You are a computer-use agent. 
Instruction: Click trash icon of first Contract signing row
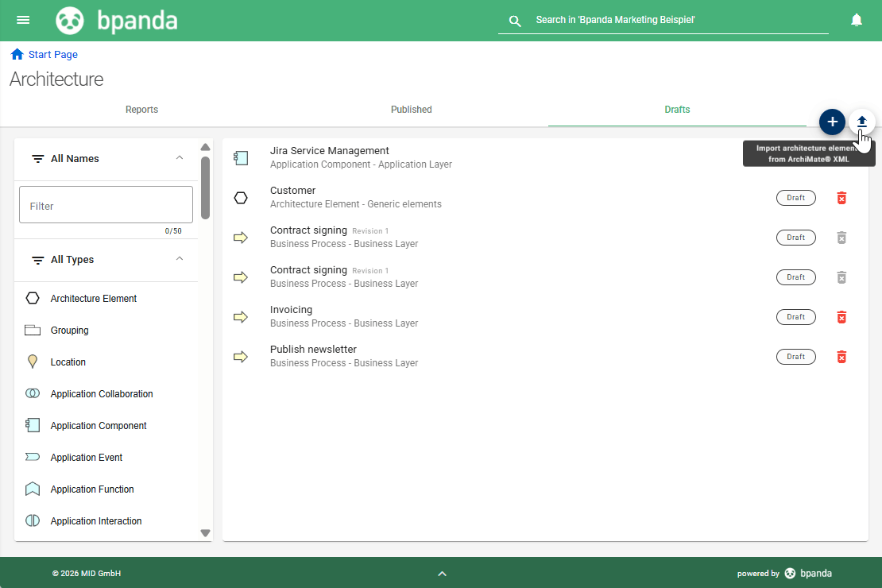coord(841,238)
